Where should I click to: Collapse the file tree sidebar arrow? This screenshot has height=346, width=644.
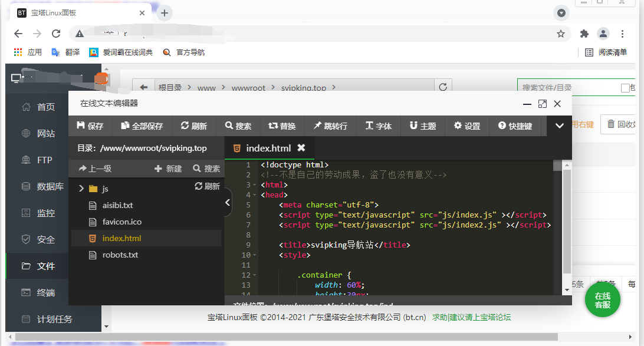tap(228, 202)
